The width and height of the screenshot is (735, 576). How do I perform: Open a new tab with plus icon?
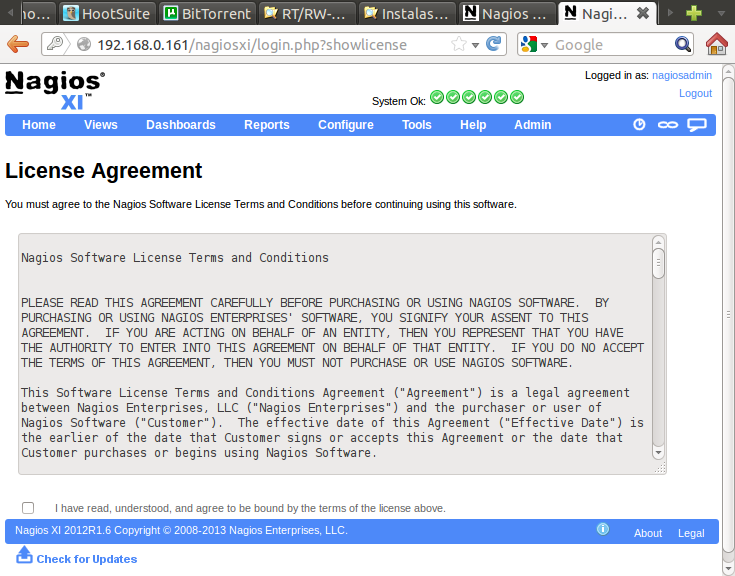pos(694,13)
